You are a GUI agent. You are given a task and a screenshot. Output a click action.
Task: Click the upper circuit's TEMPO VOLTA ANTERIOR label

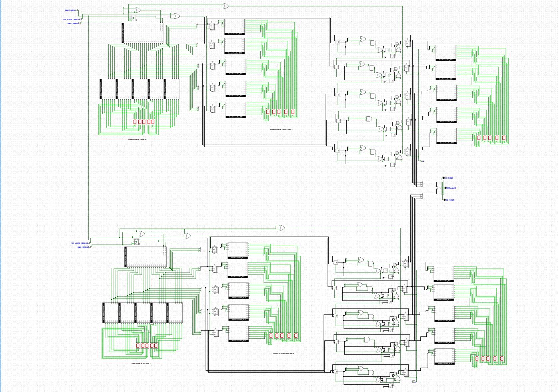click(281, 129)
